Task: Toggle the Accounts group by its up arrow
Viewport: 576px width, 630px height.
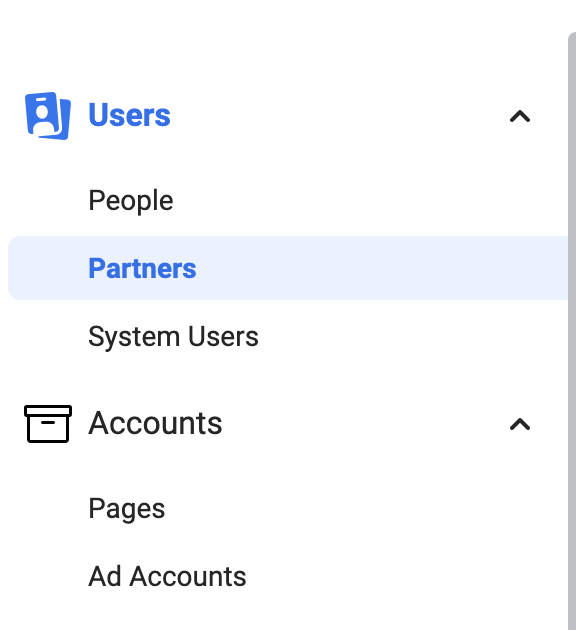Action: [520, 424]
